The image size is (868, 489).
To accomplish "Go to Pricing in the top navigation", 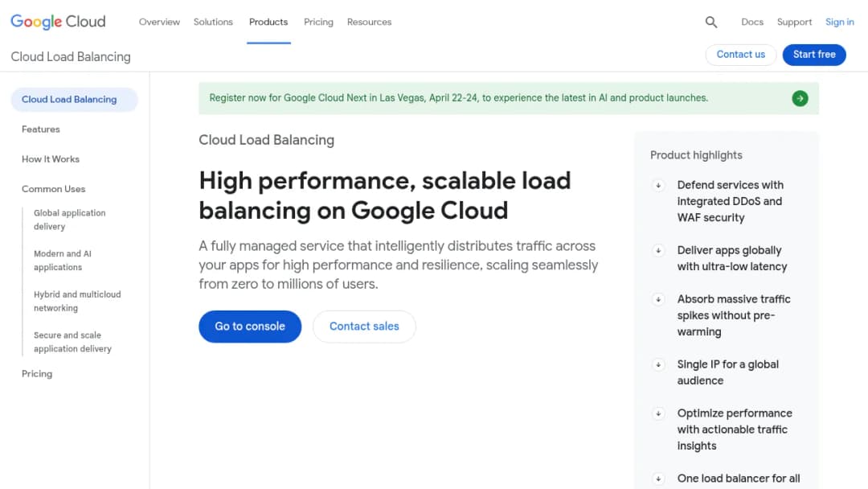I will click(x=318, y=23).
